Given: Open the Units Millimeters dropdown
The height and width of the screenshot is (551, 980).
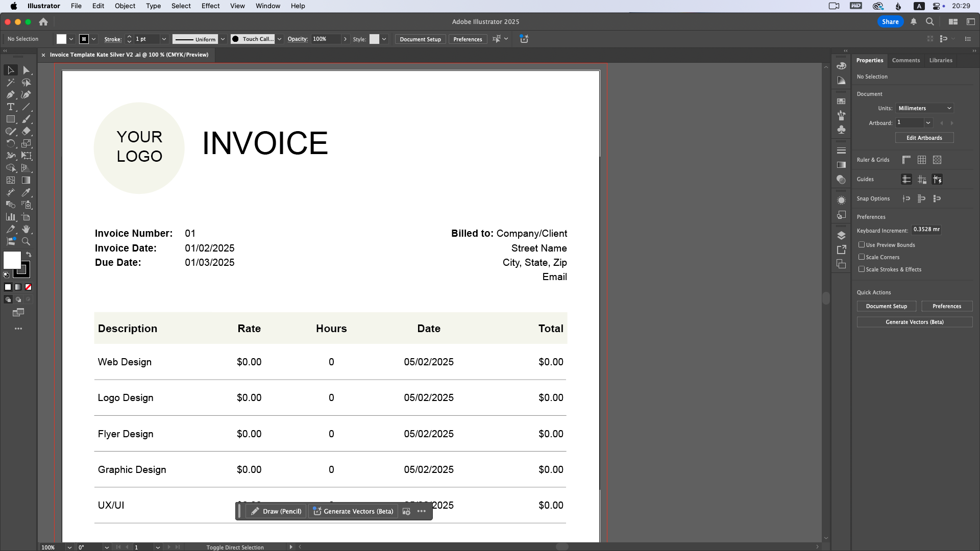Looking at the screenshot, I should [x=924, y=108].
